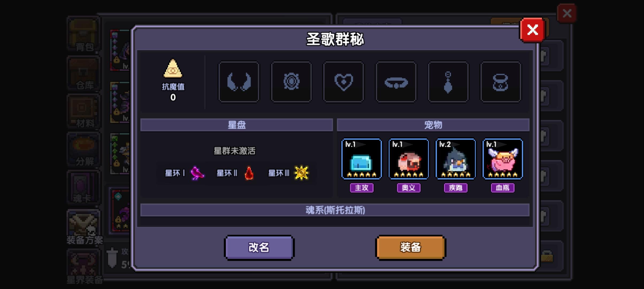The image size is (644, 289).
Task: Choose the penguin pet lv.2
Action: pyautogui.click(x=456, y=159)
